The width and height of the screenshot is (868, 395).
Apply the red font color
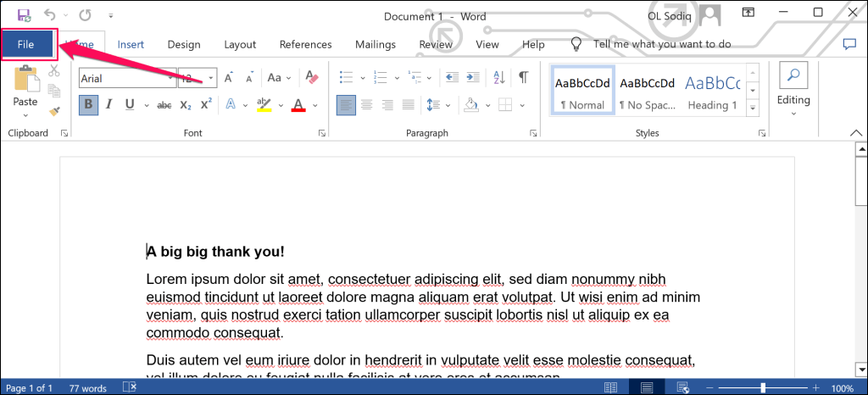click(x=299, y=104)
